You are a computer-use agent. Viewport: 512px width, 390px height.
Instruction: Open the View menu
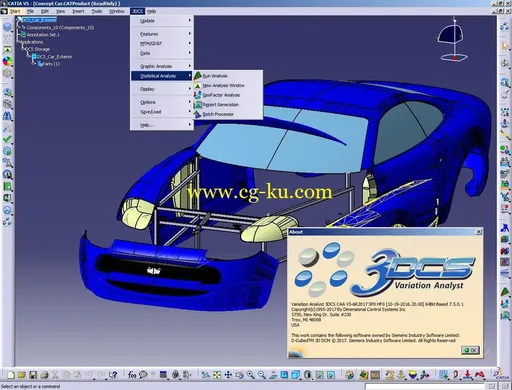(x=60, y=11)
